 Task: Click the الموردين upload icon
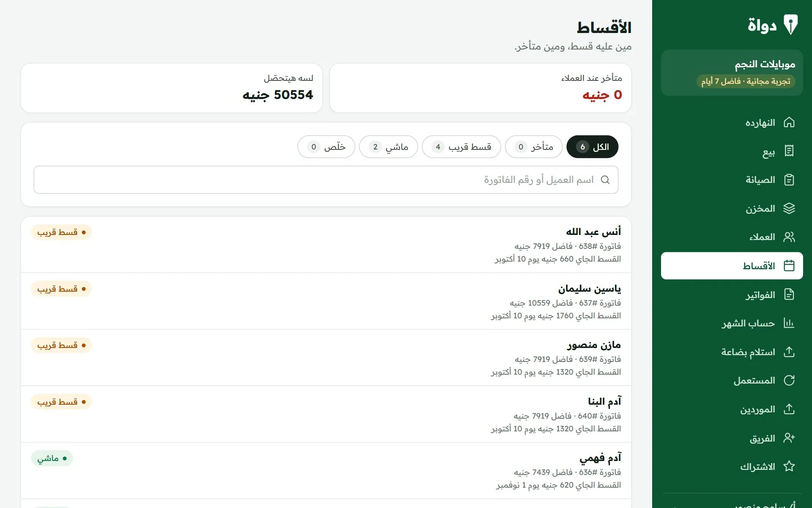(x=789, y=409)
